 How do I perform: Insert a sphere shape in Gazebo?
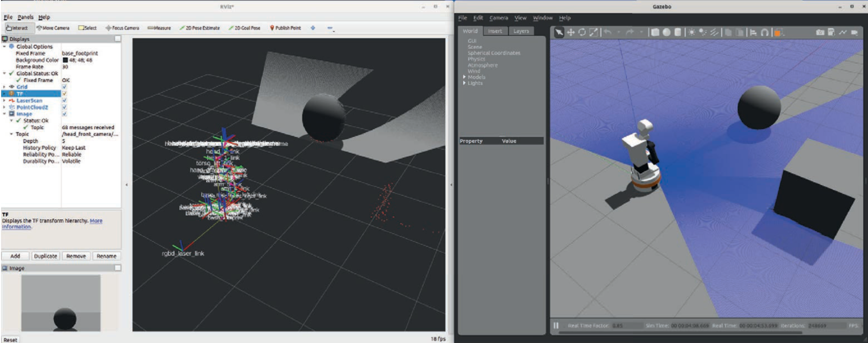(x=666, y=32)
